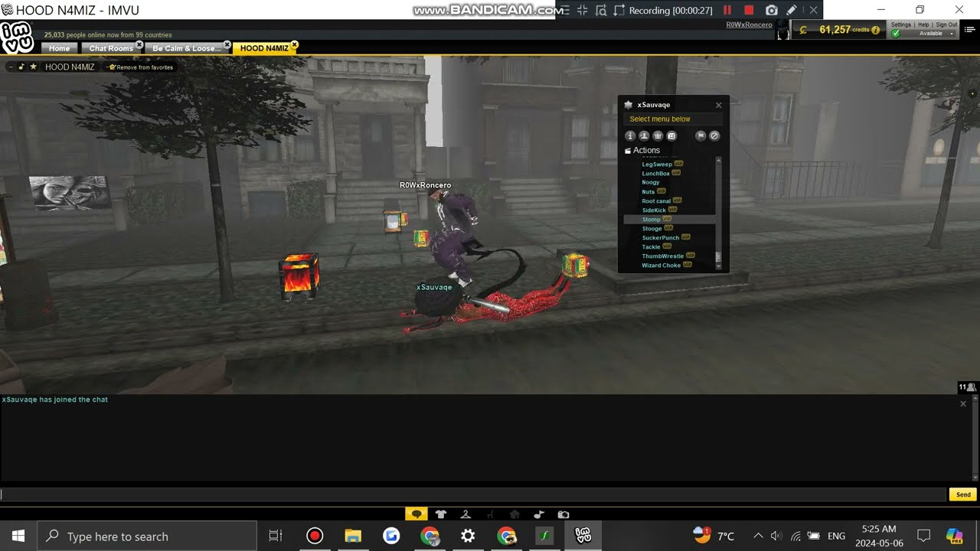Click the music note icon beside room name
Screen dimensions: 980x551
pyautogui.click(x=21, y=67)
